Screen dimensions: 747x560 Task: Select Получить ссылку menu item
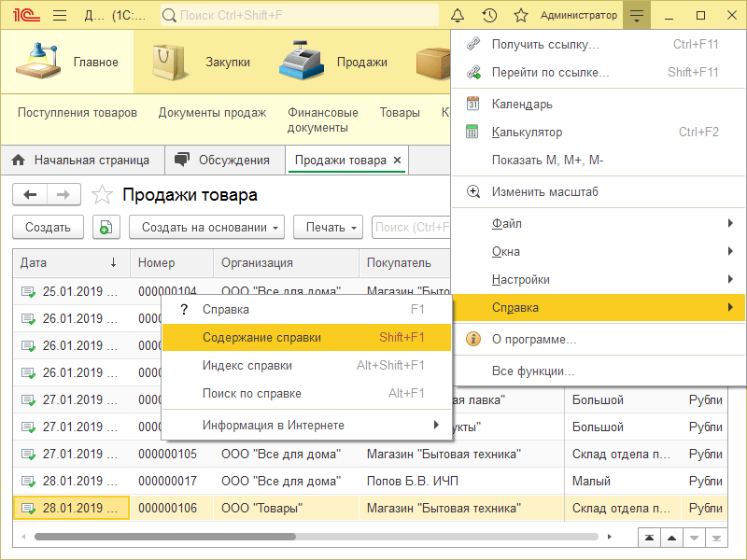click(598, 44)
